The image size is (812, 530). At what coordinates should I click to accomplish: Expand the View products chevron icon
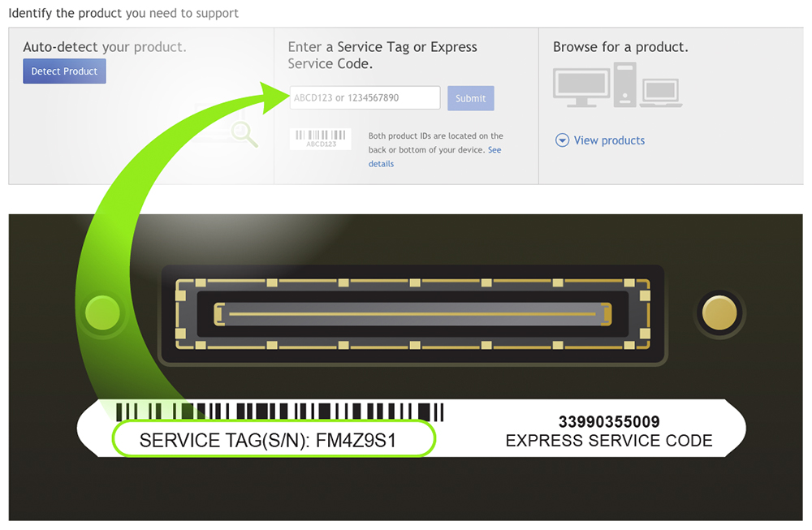(x=562, y=140)
